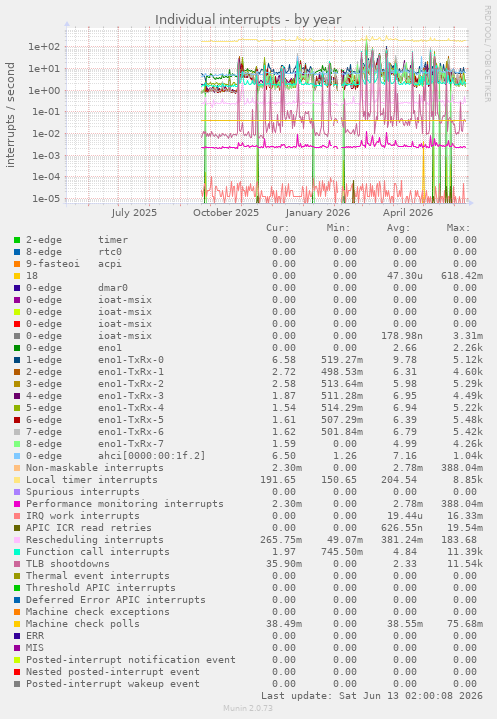Click the eno1-TxRx-0 legend entry
This screenshot has width=497, height=719.
pyautogui.click(x=94, y=360)
